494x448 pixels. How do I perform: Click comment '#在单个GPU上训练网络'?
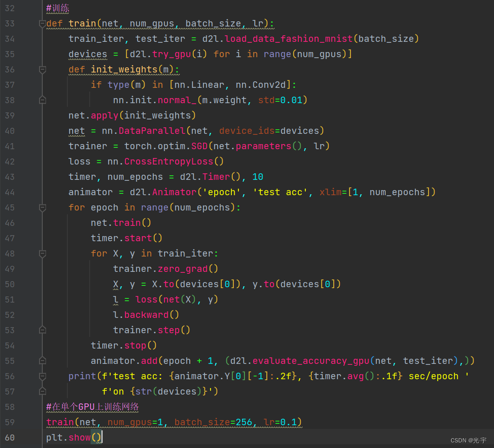[92, 407]
